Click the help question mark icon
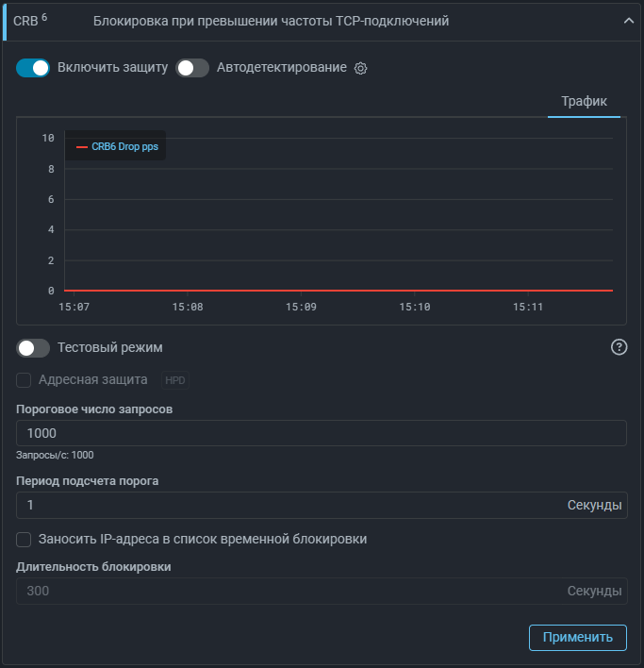644x668 pixels. pos(619,347)
